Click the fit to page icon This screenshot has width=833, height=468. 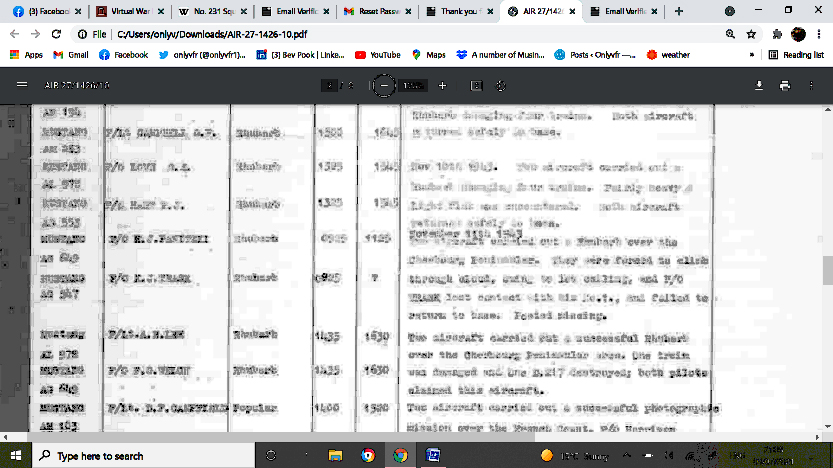476,86
